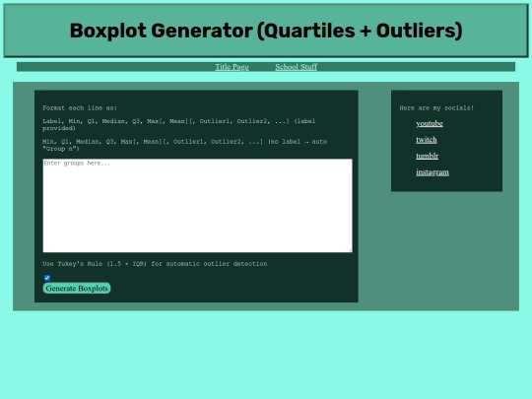Click the Boxplot Generator page heading

click(x=266, y=31)
